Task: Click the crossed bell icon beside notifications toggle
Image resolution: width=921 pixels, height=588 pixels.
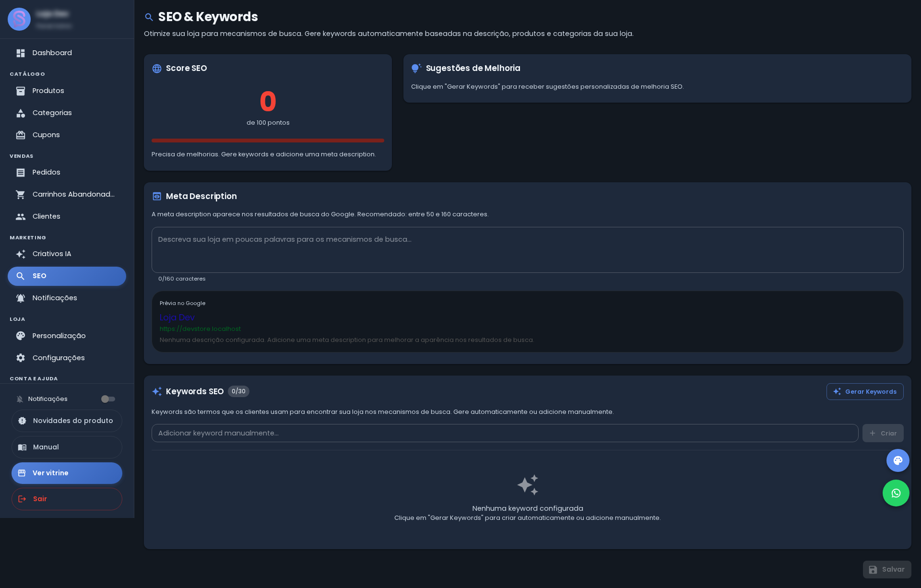Action: (20, 399)
